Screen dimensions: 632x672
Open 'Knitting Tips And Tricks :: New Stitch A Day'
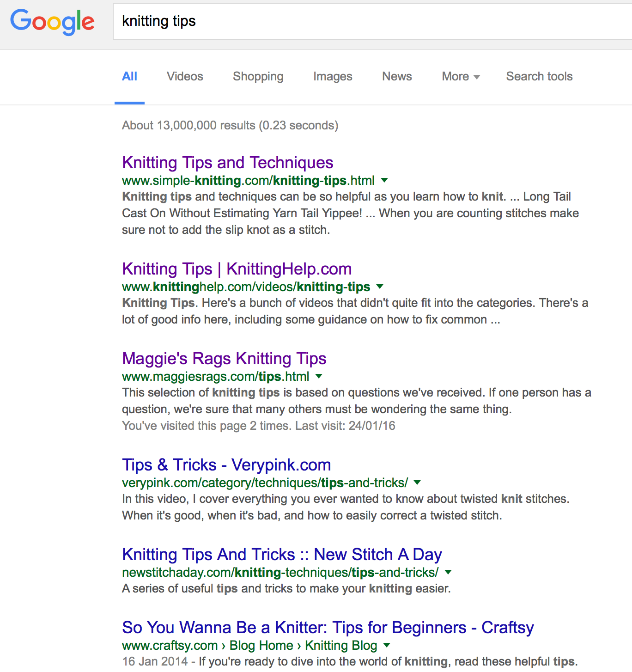tap(282, 555)
